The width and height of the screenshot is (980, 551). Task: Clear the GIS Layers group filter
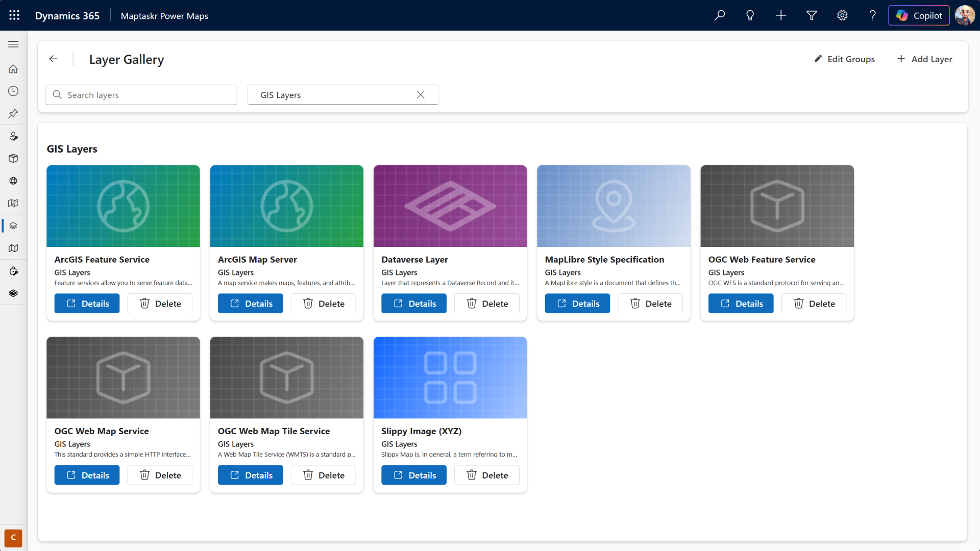421,95
